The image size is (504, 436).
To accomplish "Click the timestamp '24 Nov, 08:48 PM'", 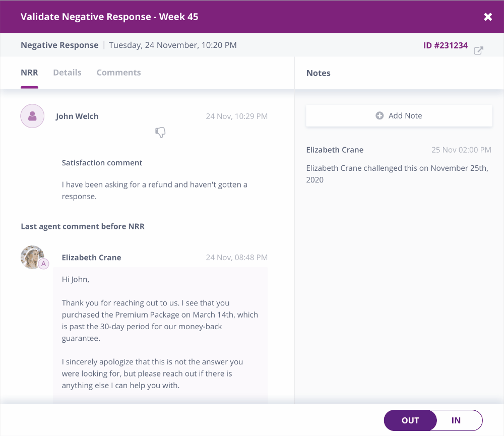I will point(236,257).
